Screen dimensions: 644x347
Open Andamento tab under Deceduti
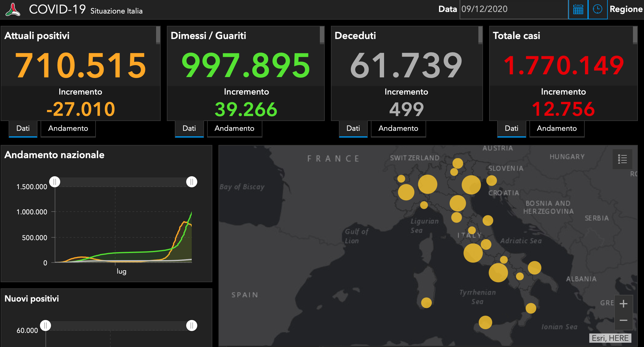tap(398, 128)
